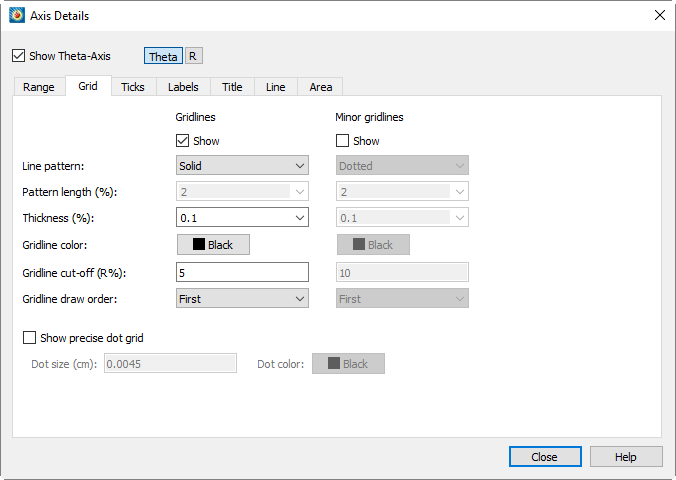Enable Show precise dot grid

click(x=29, y=338)
